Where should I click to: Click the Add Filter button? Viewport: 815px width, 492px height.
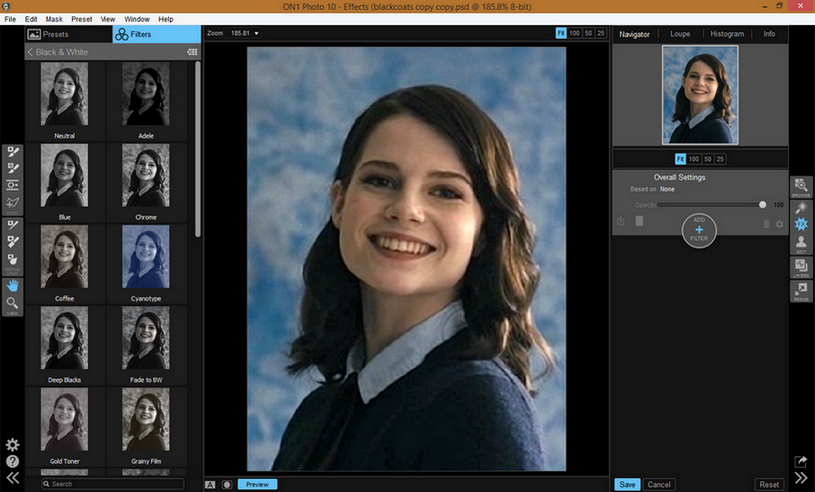pyautogui.click(x=699, y=230)
